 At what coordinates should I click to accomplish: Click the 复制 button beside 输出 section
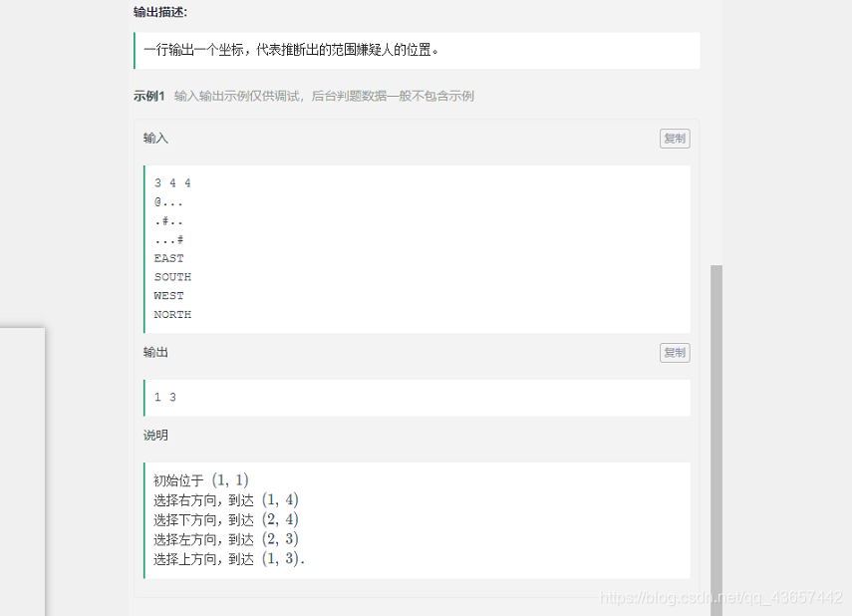click(x=675, y=352)
